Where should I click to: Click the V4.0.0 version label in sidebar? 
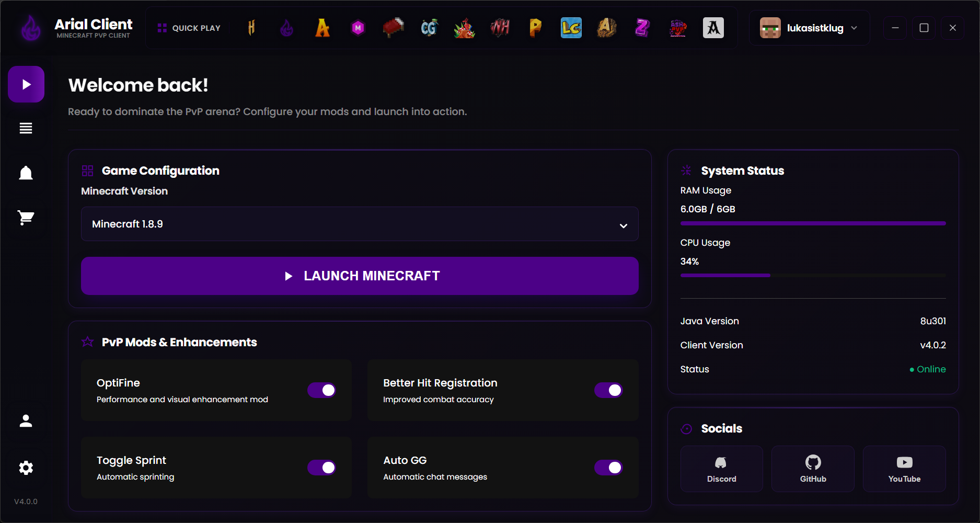point(26,502)
